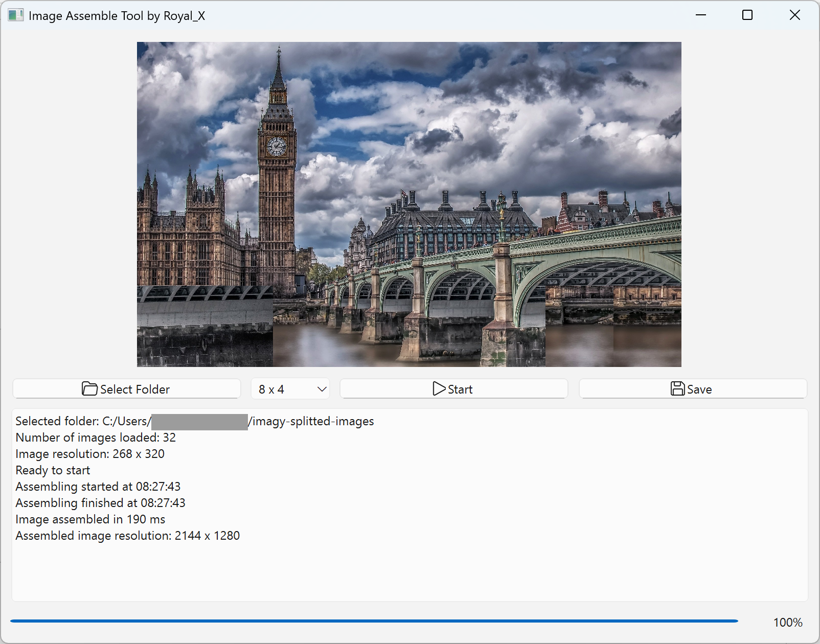Minimize the Image Assemble Tool window
The width and height of the screenshot is (820, 644).
700,15
